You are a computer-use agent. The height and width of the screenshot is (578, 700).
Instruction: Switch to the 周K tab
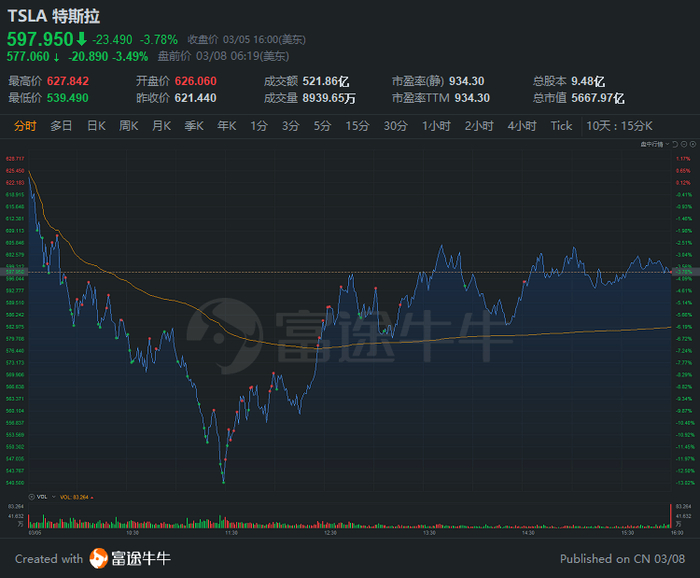[x=129, y=126]
